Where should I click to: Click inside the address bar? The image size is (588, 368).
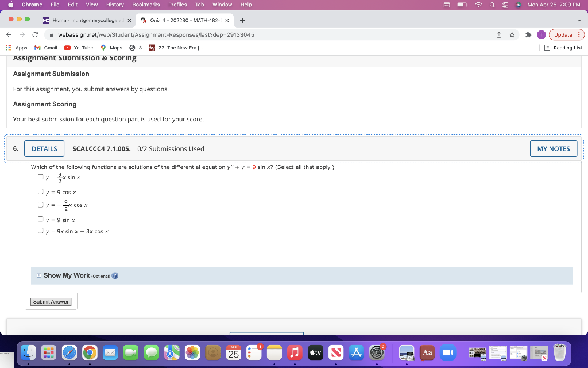pos(172,34)
